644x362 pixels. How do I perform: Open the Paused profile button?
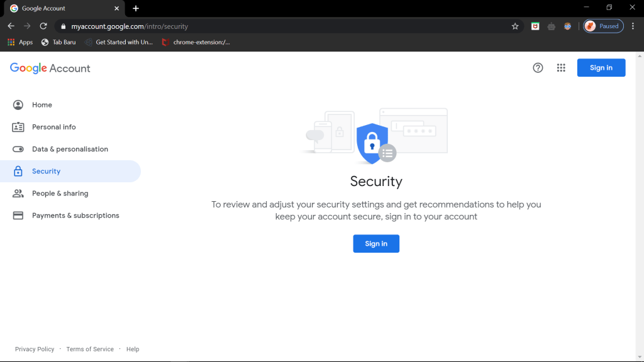[603, 26]
